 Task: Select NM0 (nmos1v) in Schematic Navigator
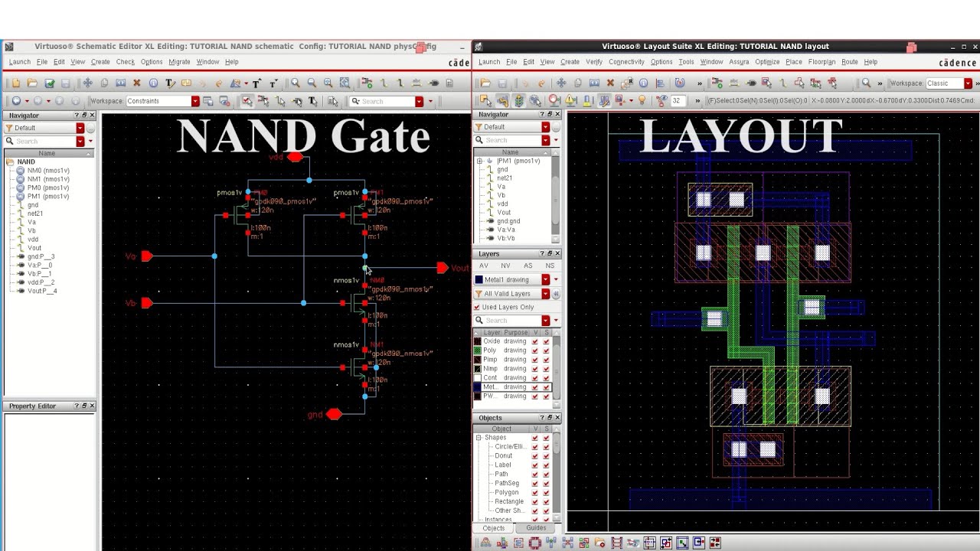48,171
